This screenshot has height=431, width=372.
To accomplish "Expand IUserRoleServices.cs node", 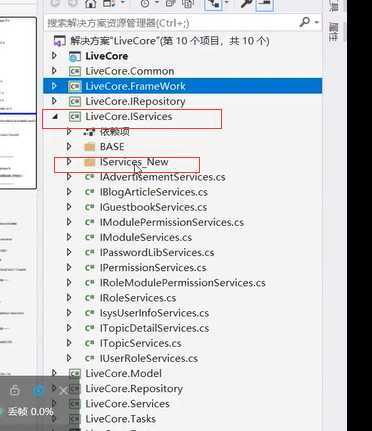I will tap(69, 358).
